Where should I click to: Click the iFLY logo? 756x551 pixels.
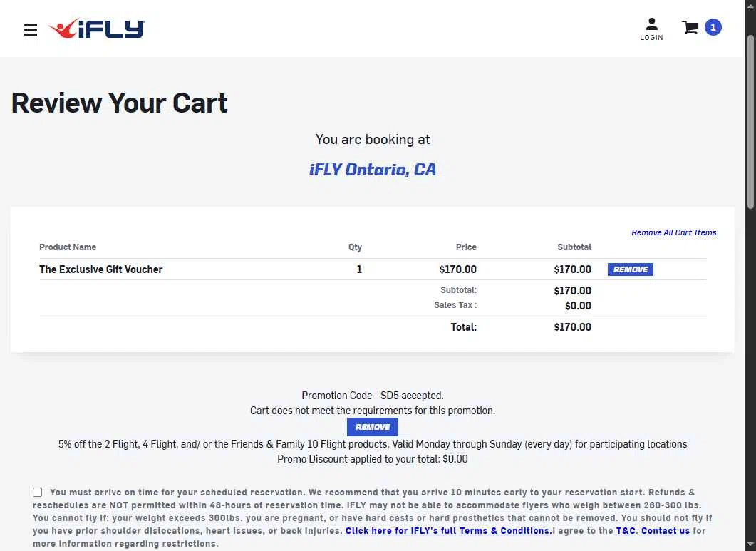pyautogui.click(x=96, y=29)
